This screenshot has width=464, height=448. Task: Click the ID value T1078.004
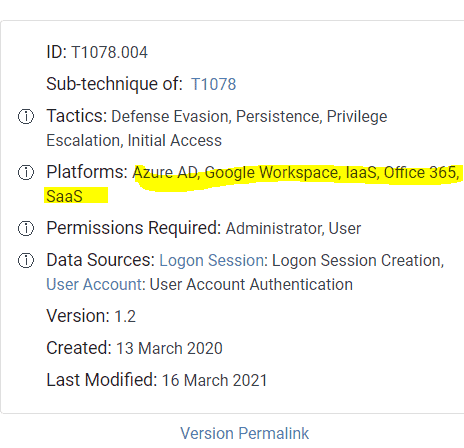[x=109, y=52]
